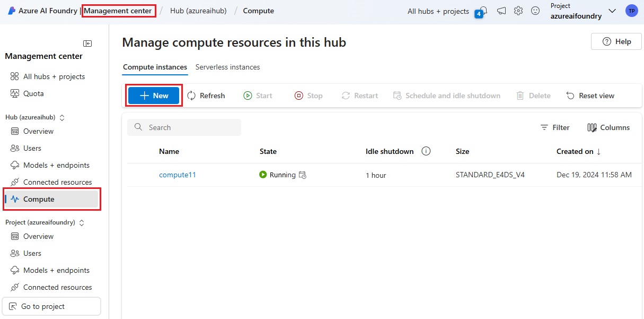Click the info icon beside Idle shutdown
The height and width of the screenshot is (319, 644).
click(x=426, y=151)
